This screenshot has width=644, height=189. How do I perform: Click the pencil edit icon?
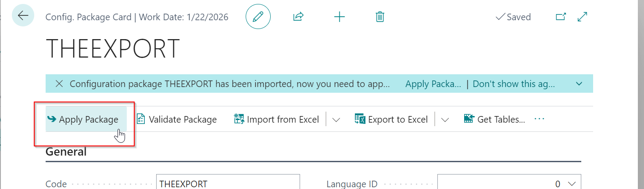258,17
